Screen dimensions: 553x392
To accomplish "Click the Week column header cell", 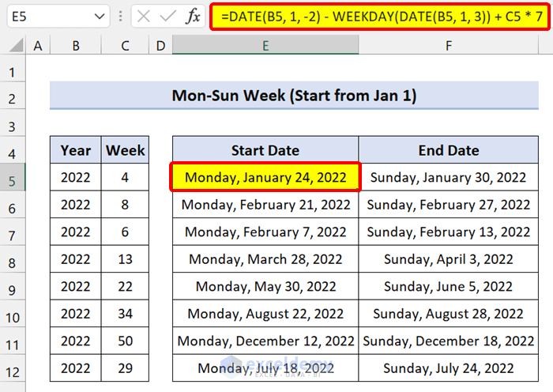I will click(126, 150).
